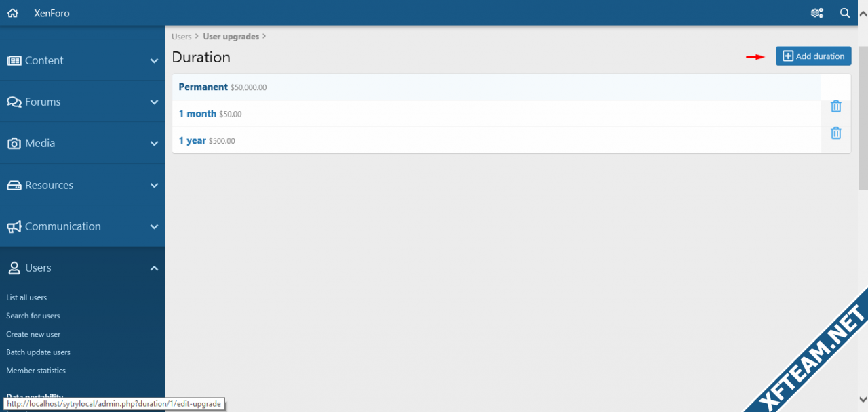
Task: Click the Content newspaper icon
Action: pyautogui.click(x=14, y=60)
